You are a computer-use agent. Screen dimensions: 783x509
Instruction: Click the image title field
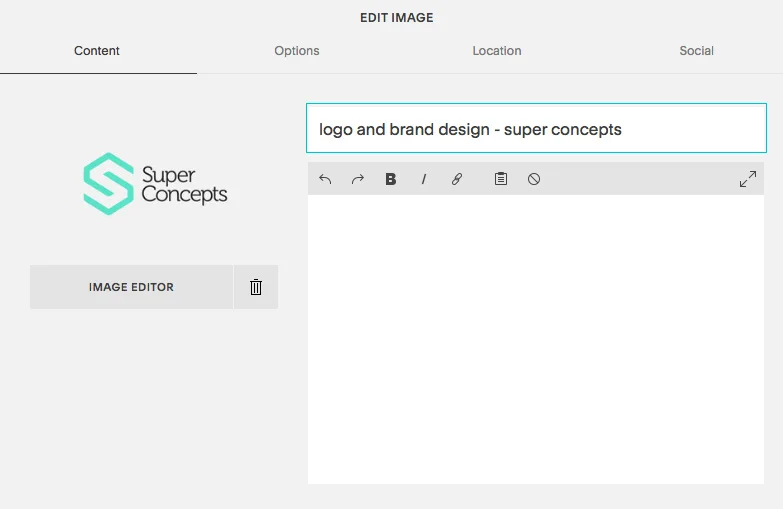click(x=536, y=128)
